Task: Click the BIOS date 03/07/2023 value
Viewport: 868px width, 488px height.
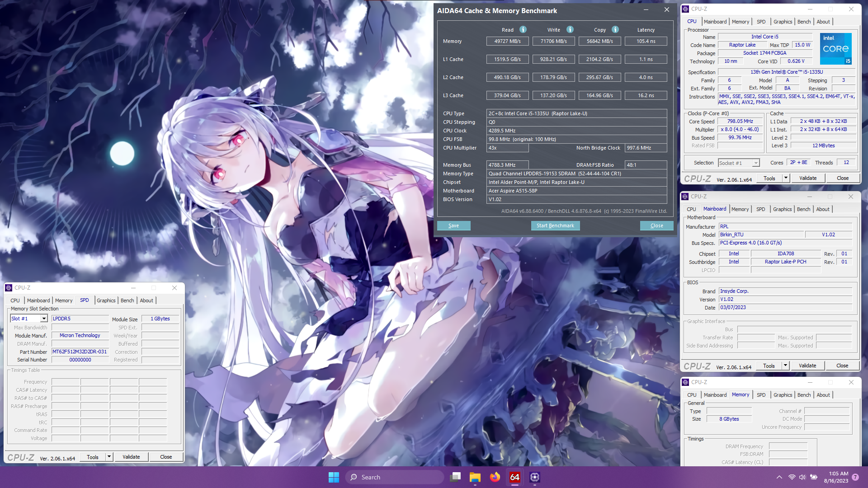Action: point(785,307)
